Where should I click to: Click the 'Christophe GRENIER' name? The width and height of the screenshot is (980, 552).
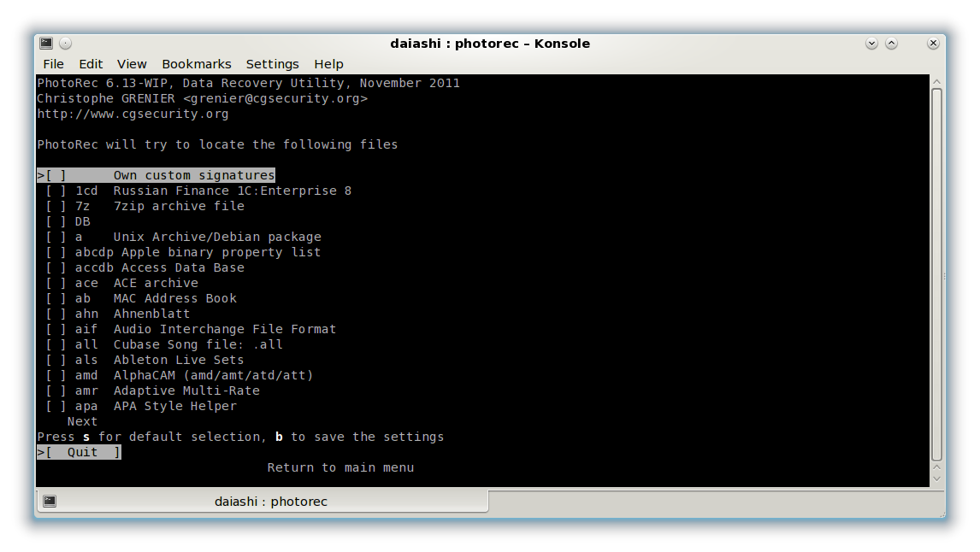coord(106,98)
